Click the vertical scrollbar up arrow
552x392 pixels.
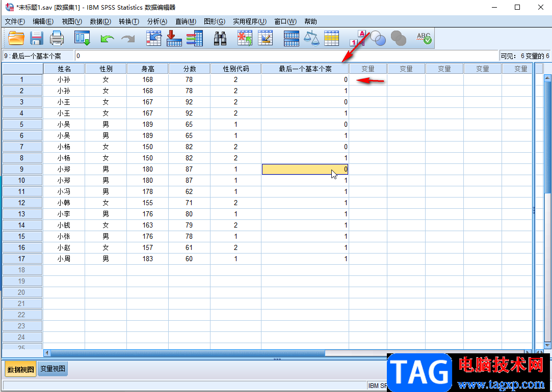[547, 78]
